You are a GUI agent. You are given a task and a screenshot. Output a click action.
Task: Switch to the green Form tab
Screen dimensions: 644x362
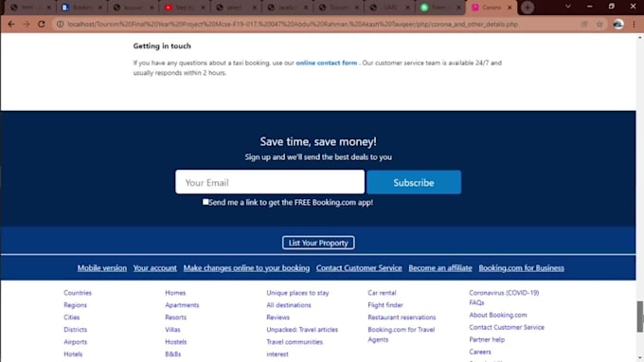(x=440, y=8)
